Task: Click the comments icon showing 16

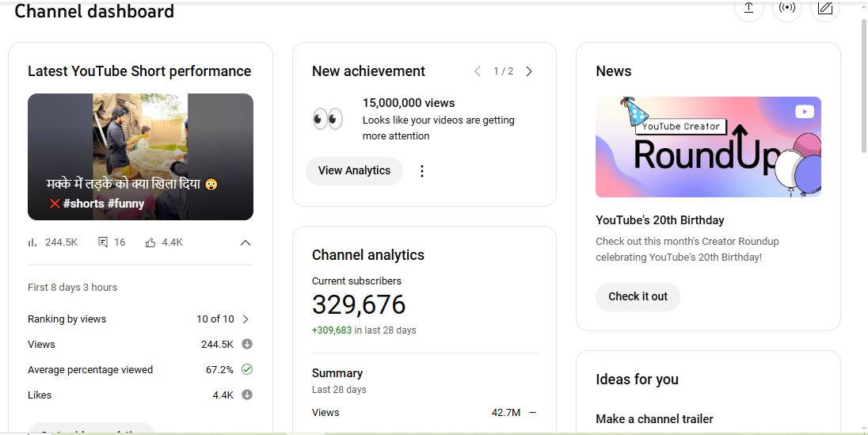Action: [x=103, y=242]
